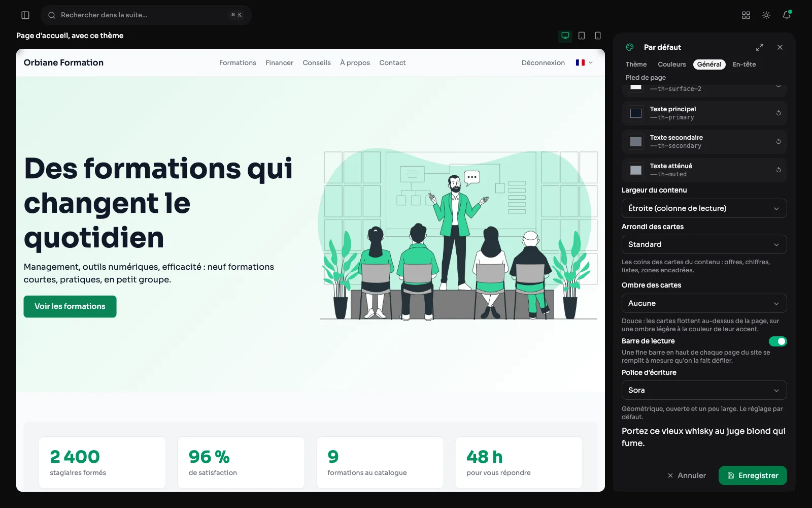
Task: Disable the Barre de lecture switch
Action: [x=777, y=341]
